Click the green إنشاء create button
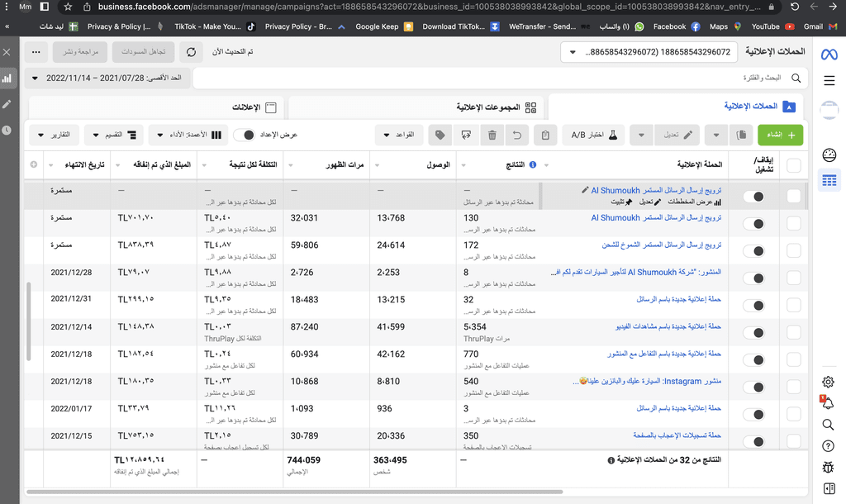The height and width of the screenshot is (504, 846). (x=780, y=135)
